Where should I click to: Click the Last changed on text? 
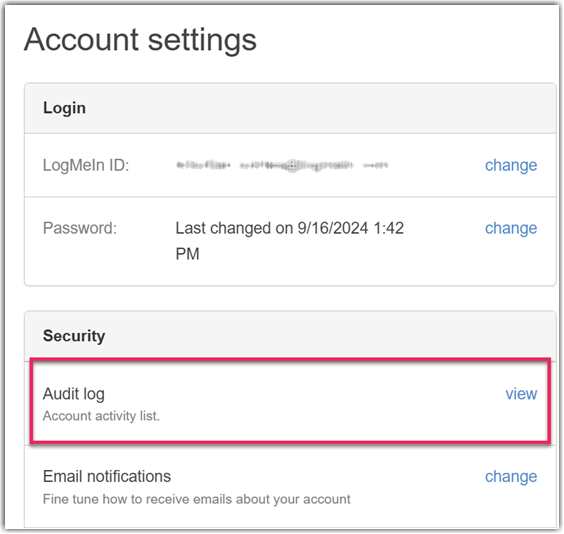pyautogui.click(x=234, y=228)
